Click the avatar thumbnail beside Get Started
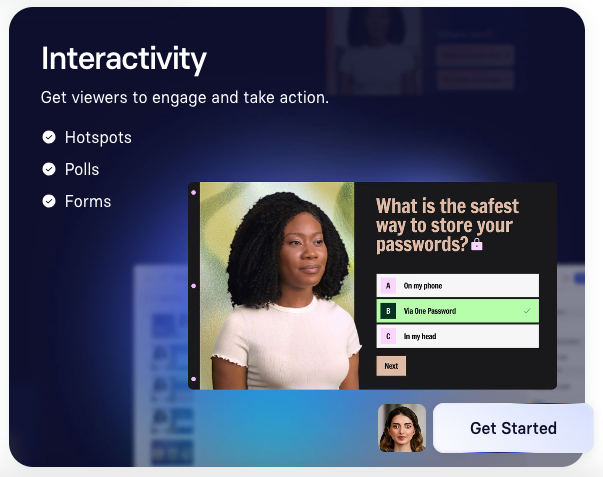603x477 pixels. click(x=402, y=428)
